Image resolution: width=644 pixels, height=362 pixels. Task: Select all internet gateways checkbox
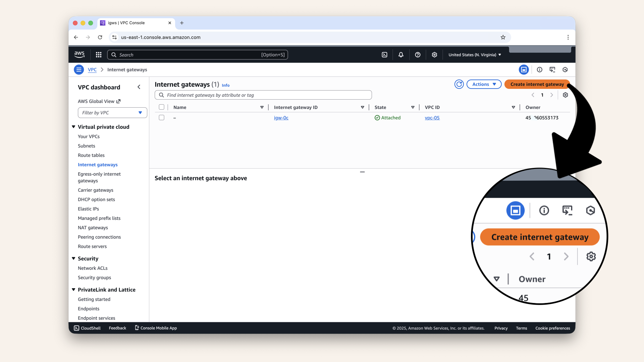pos(162,107)
